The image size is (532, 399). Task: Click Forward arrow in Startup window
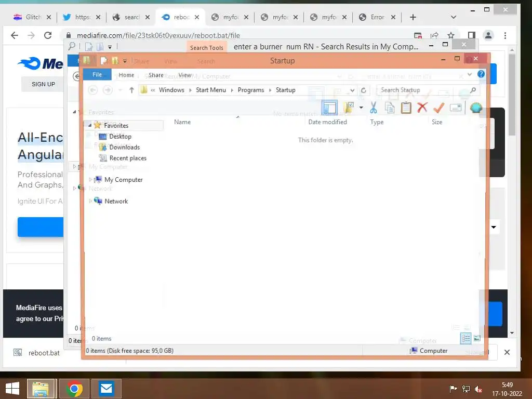tap(108, 90)
